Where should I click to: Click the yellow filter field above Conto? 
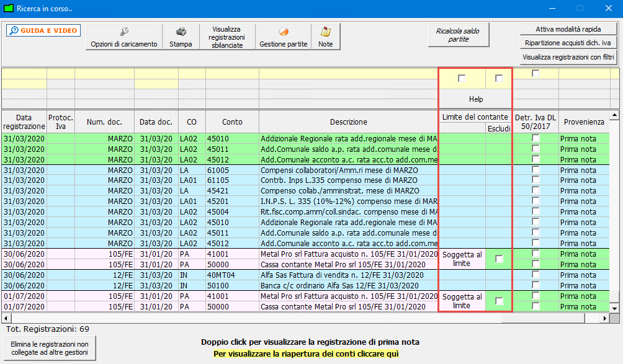tap(233, 74)
